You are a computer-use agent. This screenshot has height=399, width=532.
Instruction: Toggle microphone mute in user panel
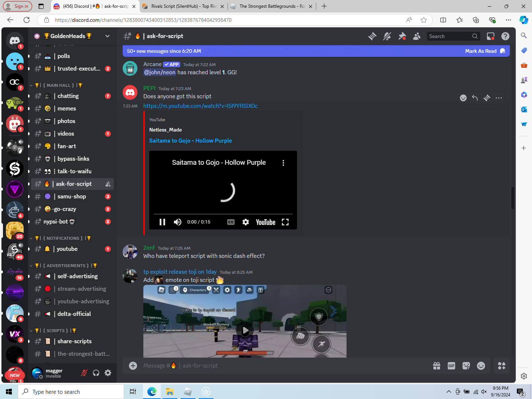[x=84, y=373]
